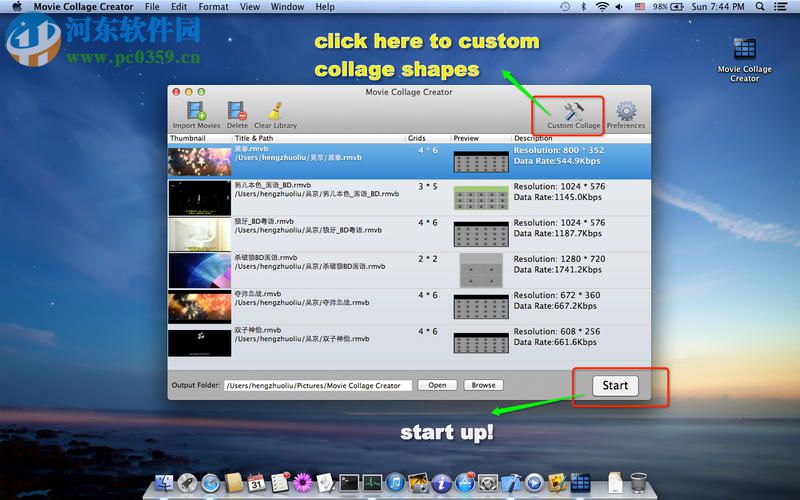Open Notification Center menu bar icon
The height and width of the screenshot is (500, 800).
point(780,7)
